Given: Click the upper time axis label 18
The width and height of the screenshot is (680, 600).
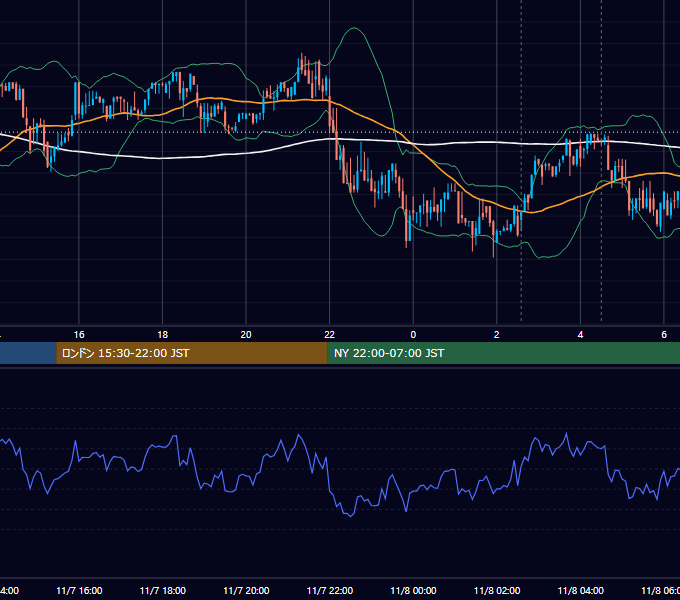Looking at the screenshot, I should (163, 335).
